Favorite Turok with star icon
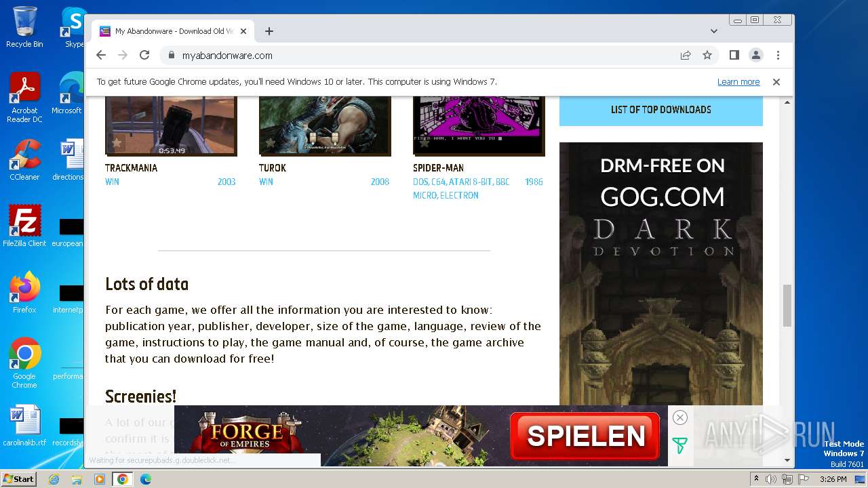The height and width of the screenshot is (488, 868). coord(270,143)
